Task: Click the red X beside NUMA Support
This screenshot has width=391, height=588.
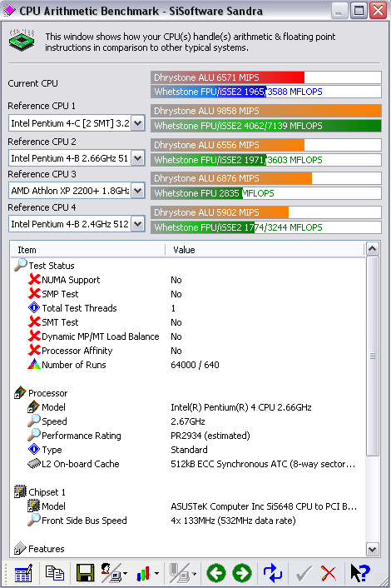Action: (x=34, y=279)
